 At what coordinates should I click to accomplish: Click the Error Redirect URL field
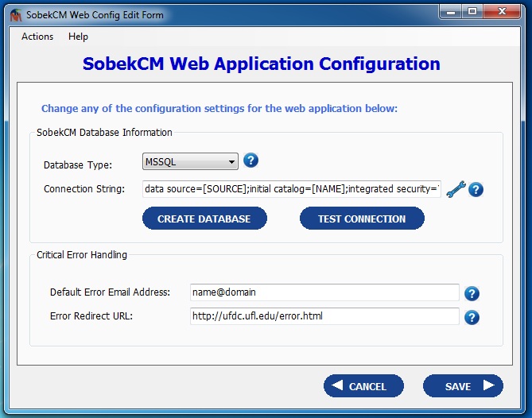pyautogui.click(x=324, y=316)
